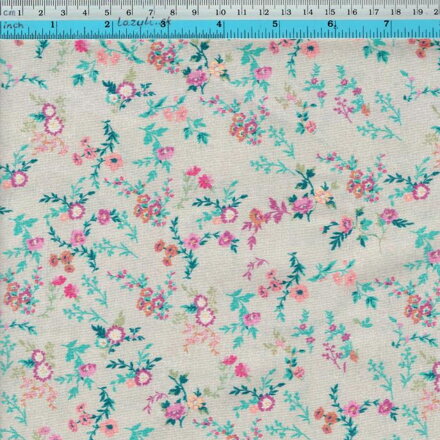
Task: Select the 5 cm mark on the ruler
Action: (x=107, y=13)
